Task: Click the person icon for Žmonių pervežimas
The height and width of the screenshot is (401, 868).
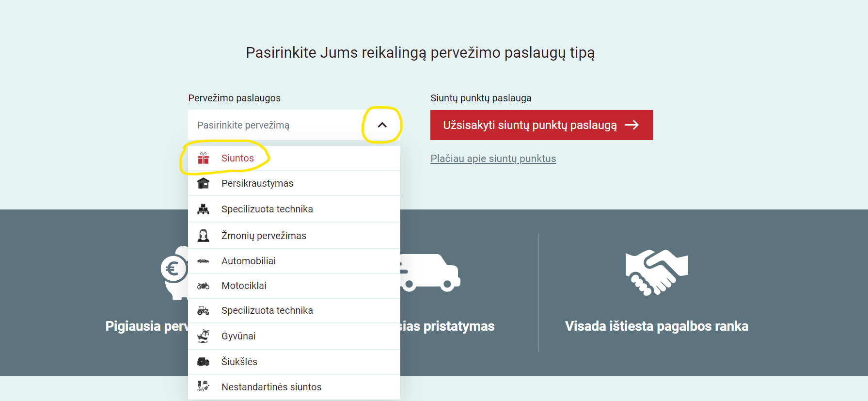Action: point(203,236)
